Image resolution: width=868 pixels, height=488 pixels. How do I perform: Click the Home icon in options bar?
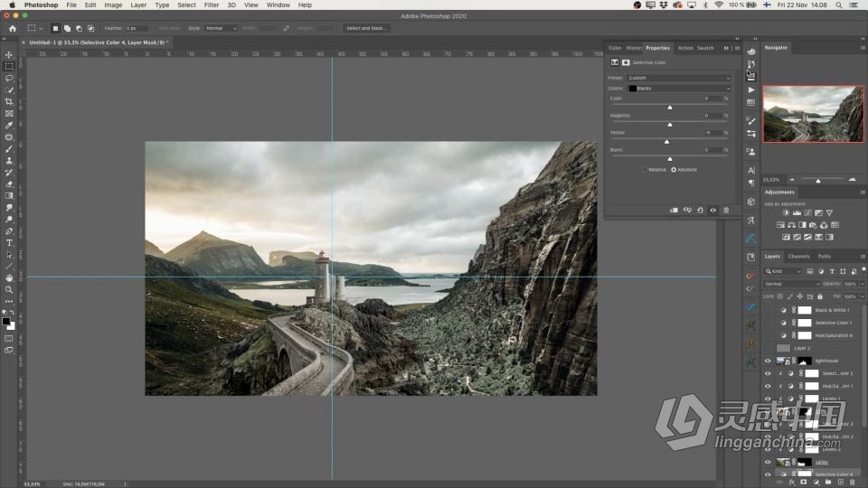click(12, 28)
